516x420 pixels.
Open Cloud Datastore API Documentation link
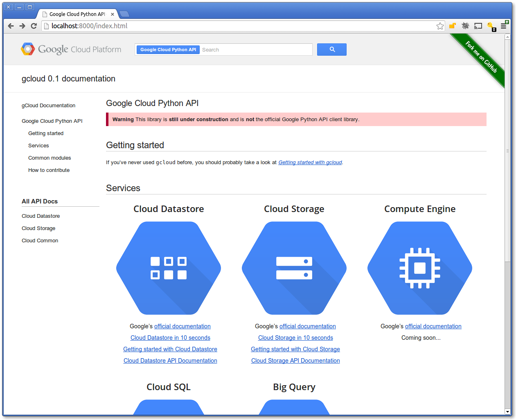[x=170, y=361]
